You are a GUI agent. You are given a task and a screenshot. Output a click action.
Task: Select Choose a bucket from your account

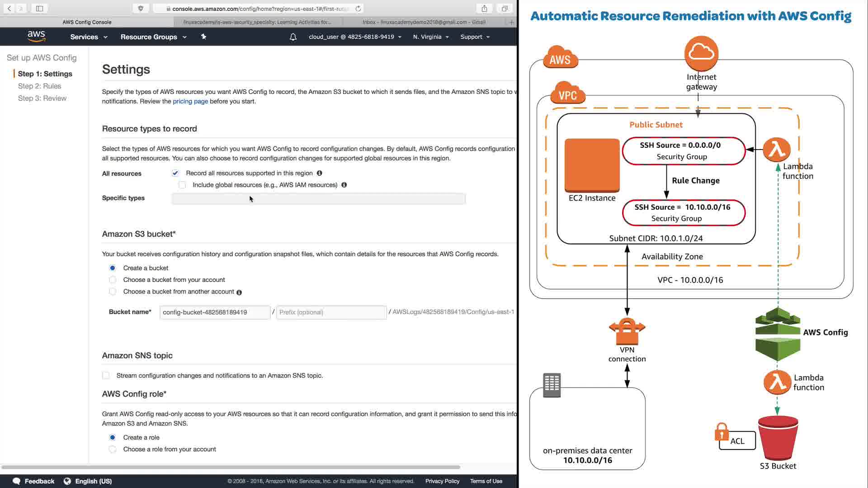click(113, 280)
